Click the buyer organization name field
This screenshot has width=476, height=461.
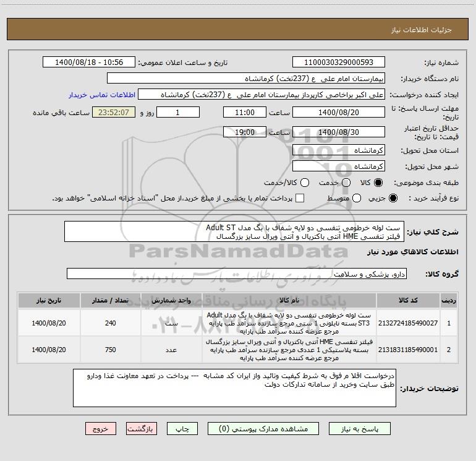coord(246,79)
